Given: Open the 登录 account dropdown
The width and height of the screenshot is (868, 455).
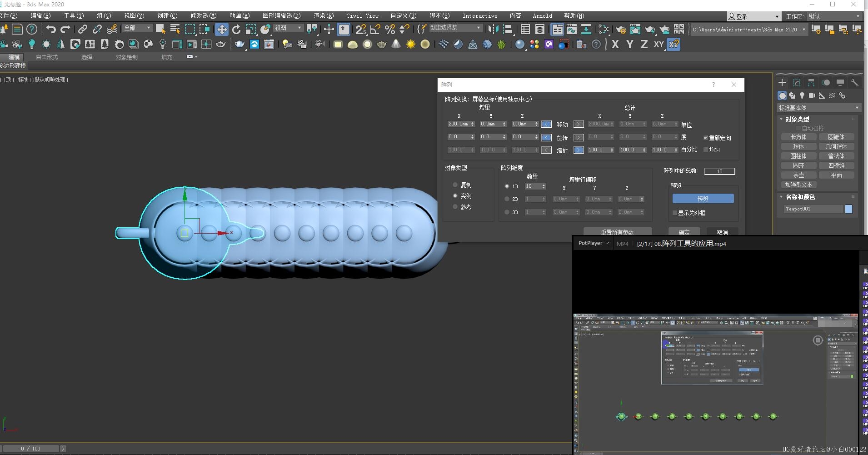Looking at the screenshot, I should pyautogui.click(x=753, y=16).
